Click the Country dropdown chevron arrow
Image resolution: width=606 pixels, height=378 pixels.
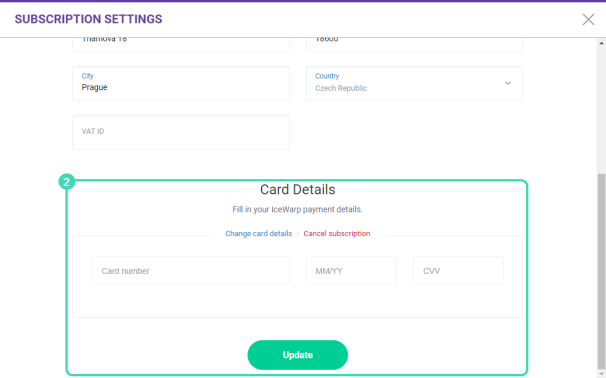[x=508, y=83]
